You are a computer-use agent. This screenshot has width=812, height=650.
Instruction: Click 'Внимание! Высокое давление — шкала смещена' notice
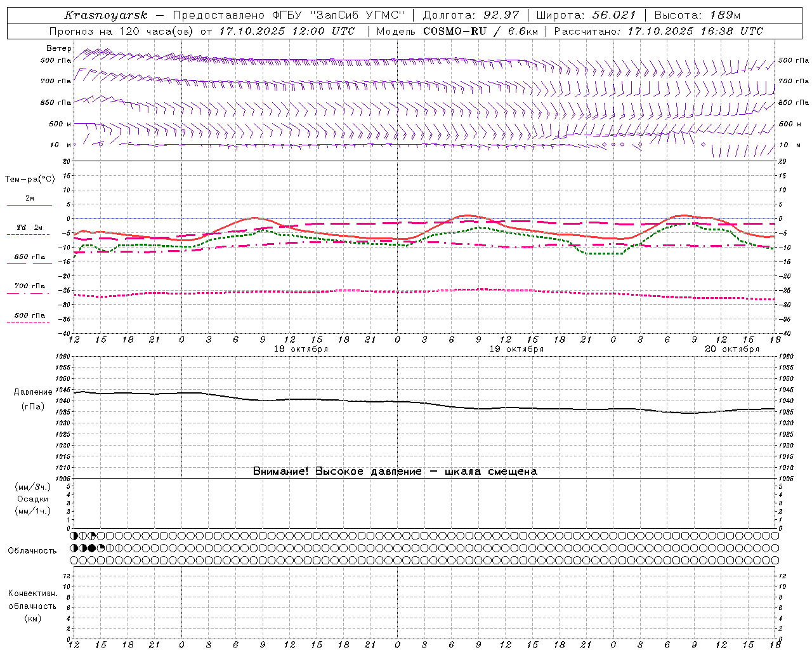(395, 472)
